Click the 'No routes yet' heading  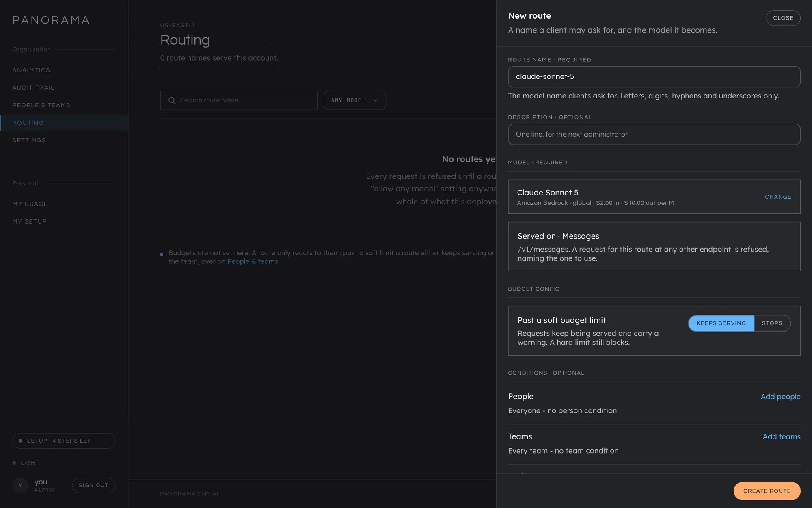click(469, 159)
